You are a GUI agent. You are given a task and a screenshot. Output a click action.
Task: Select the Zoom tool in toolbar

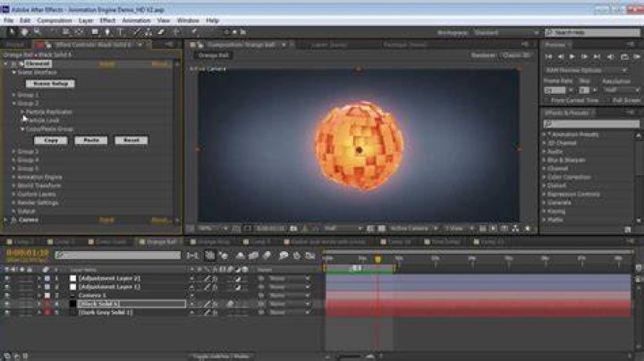(x=37, y=32)
